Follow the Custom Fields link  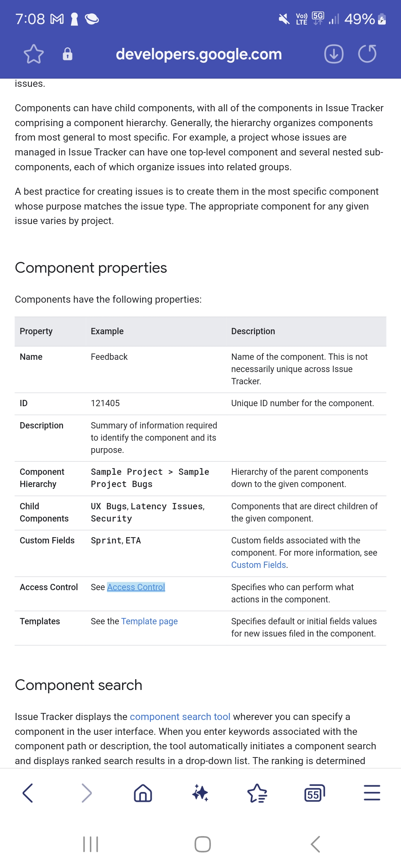tap(258, 565)
